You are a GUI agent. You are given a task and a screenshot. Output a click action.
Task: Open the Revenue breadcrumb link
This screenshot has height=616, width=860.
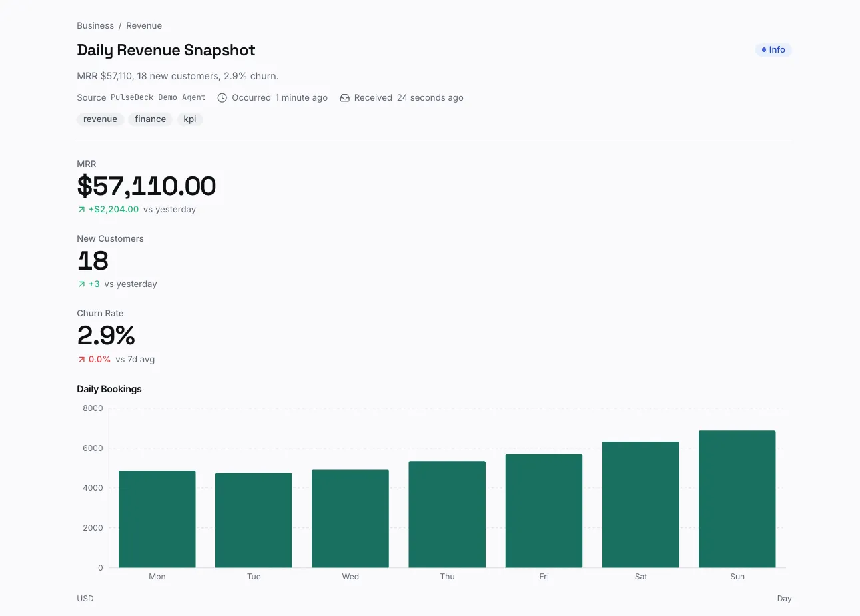pyautogui.click(x=144, y=25)
